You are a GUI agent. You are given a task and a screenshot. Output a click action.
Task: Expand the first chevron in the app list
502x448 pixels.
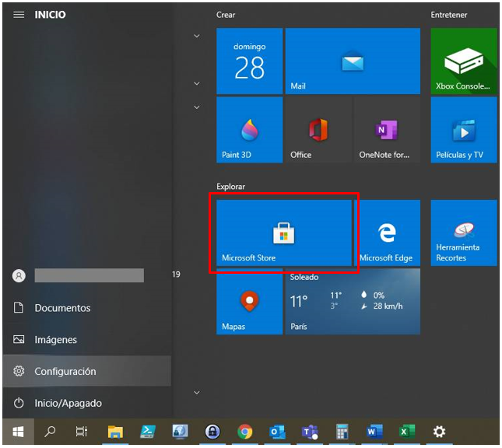tap(197, 36)
